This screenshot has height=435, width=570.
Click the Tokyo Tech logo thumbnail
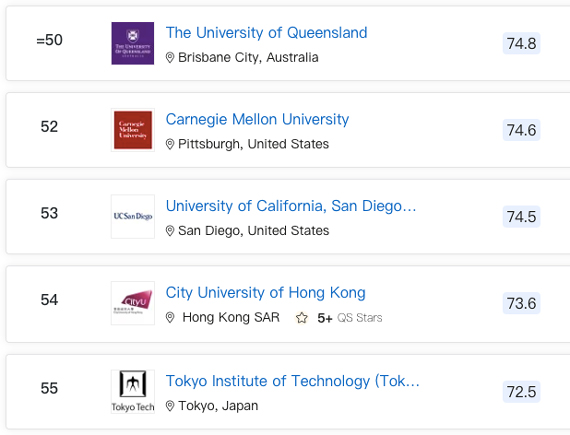(x=133, y=391)
